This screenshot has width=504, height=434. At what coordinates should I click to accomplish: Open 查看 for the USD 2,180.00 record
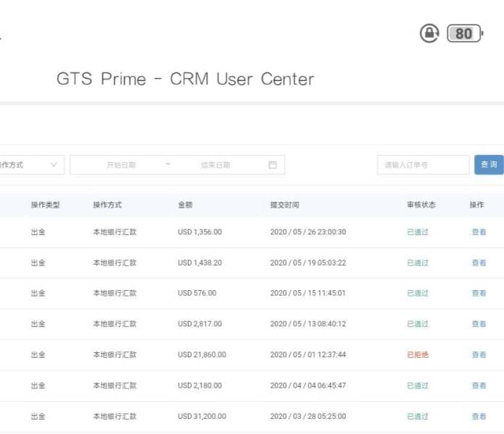pos(479,386)
